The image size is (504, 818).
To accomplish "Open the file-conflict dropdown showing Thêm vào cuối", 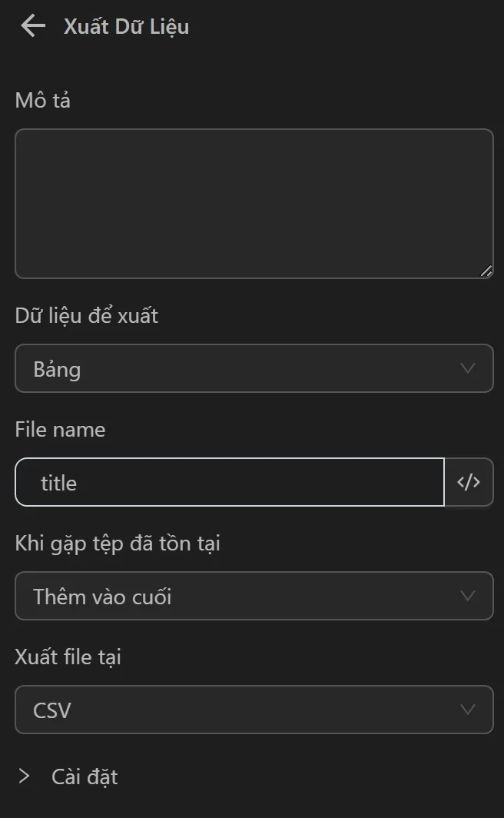I will point(254,595).
